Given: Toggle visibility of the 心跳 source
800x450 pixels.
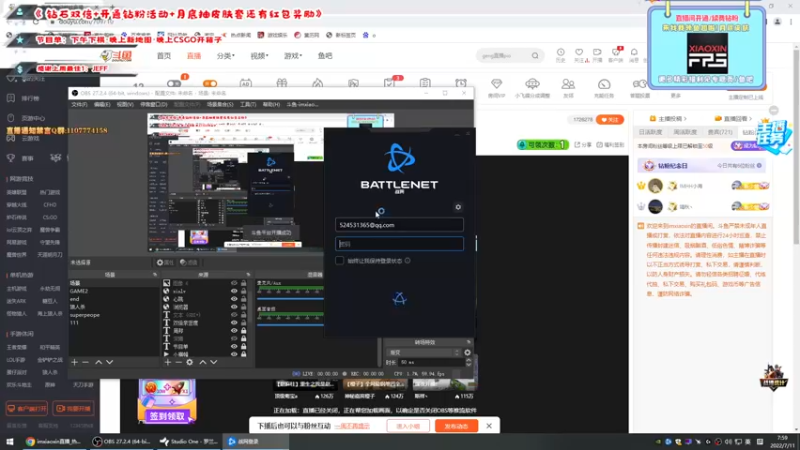Looking at the screenshot, I should (234, 299).
